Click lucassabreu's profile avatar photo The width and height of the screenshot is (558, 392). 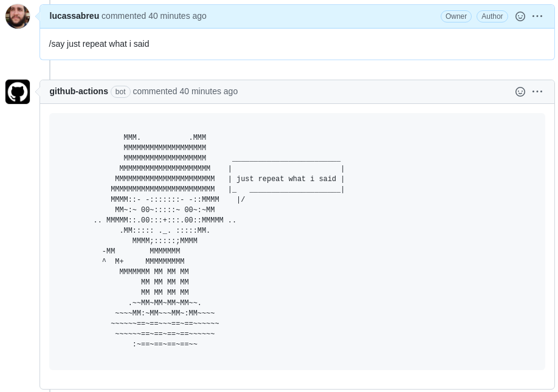pyautogui.click(x=18, y=16)
